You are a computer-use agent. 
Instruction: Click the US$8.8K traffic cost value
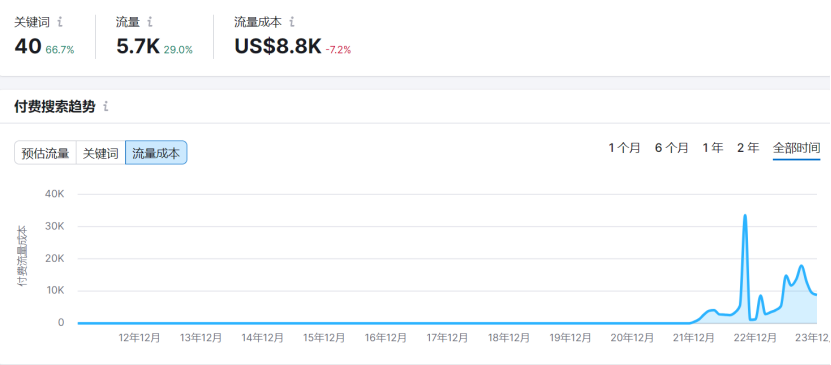click(278, 47)
